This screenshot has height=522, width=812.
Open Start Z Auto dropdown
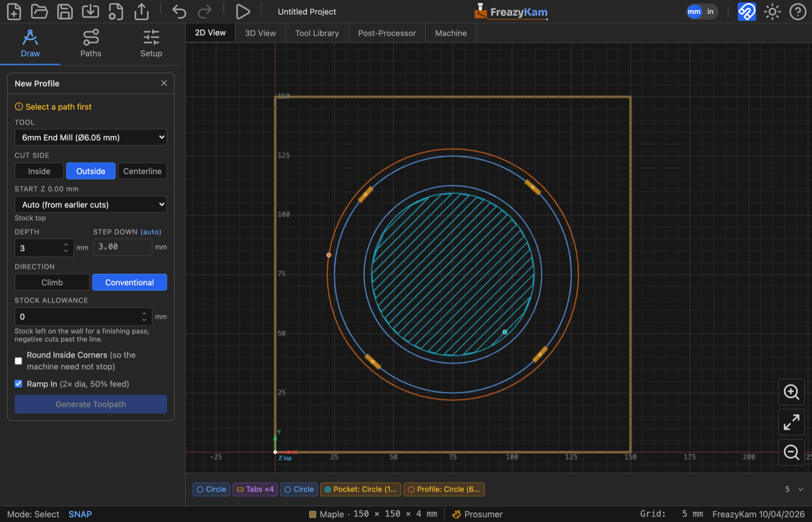pos(91,205)
